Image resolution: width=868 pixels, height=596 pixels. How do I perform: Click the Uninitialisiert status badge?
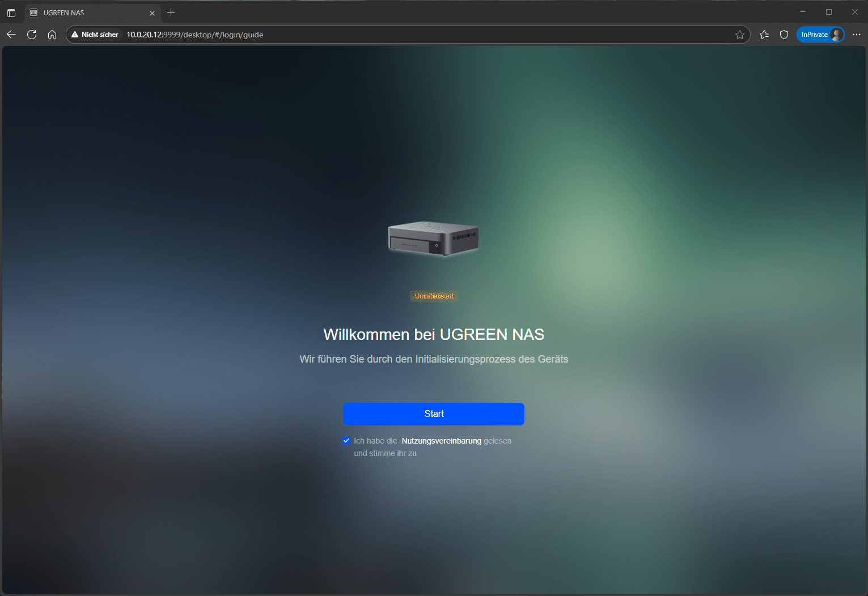[x=434, y=296]
